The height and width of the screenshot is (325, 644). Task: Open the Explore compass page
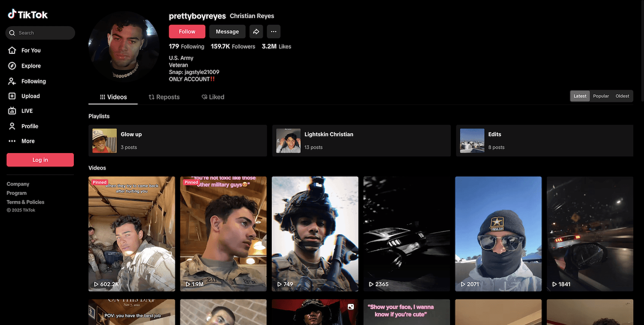click(x=31, y=66)
